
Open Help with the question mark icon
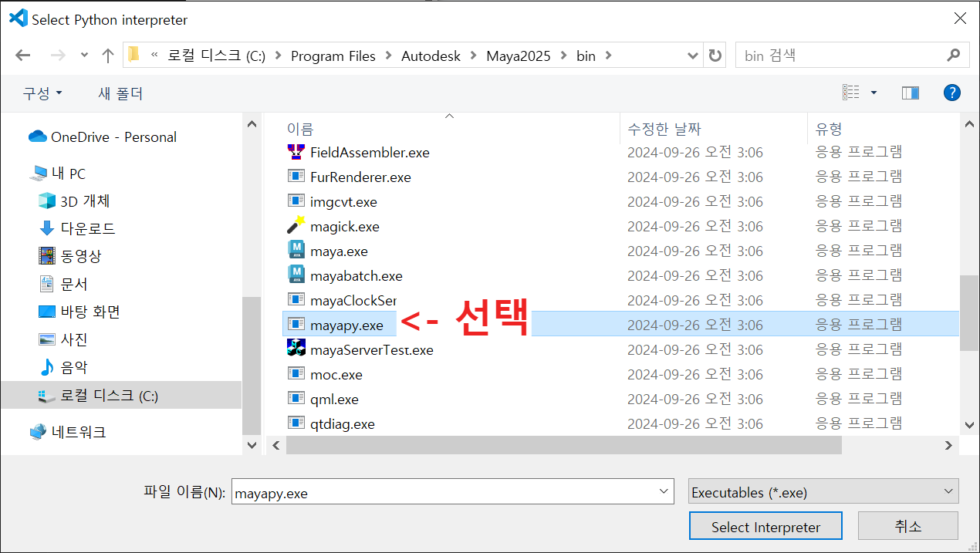point(952,93)
